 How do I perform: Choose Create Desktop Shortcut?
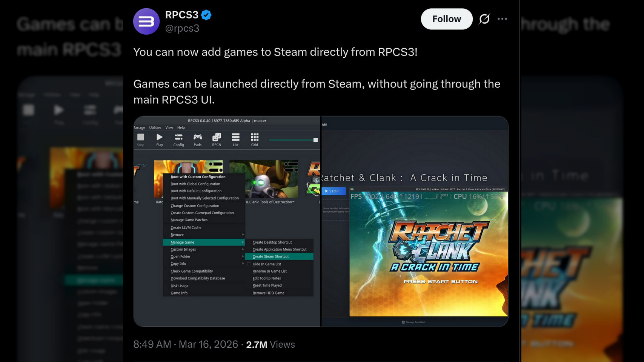279,242
